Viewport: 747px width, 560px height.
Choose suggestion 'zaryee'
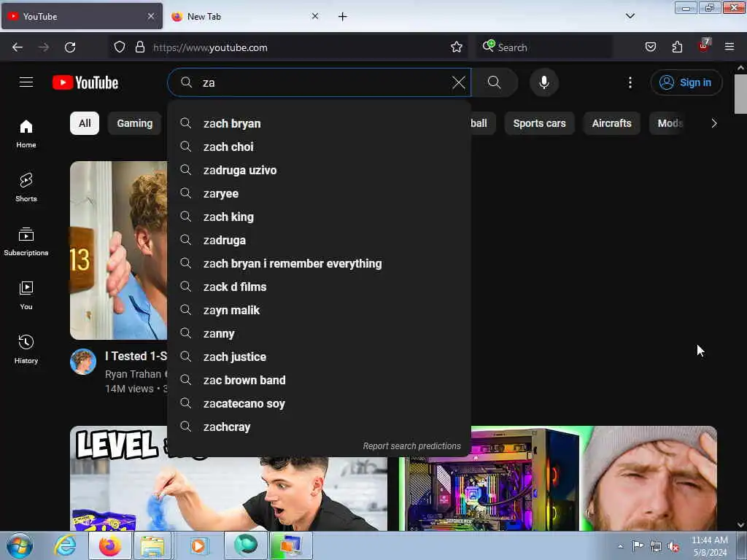[x=320, y=193]
